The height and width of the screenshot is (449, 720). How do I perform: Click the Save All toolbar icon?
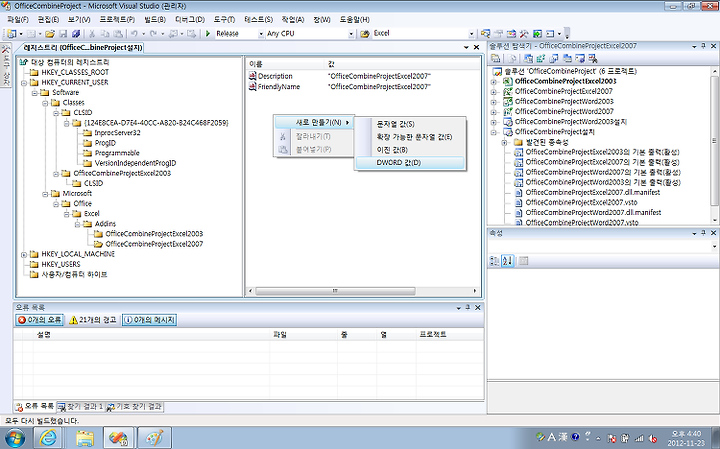[76, 34]
